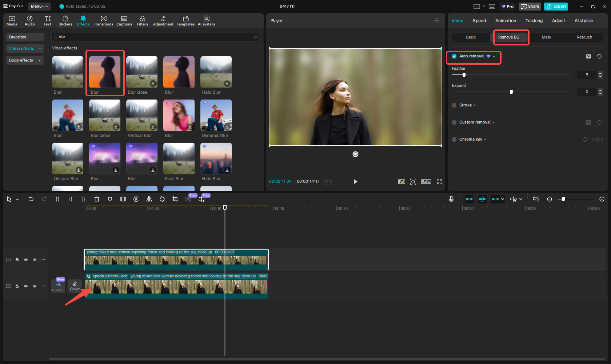Image resolution: width=611 pixels, height=364 pixels.
Task: Open the Menu dropdown in title bar
Action: [x=39, y=6]
